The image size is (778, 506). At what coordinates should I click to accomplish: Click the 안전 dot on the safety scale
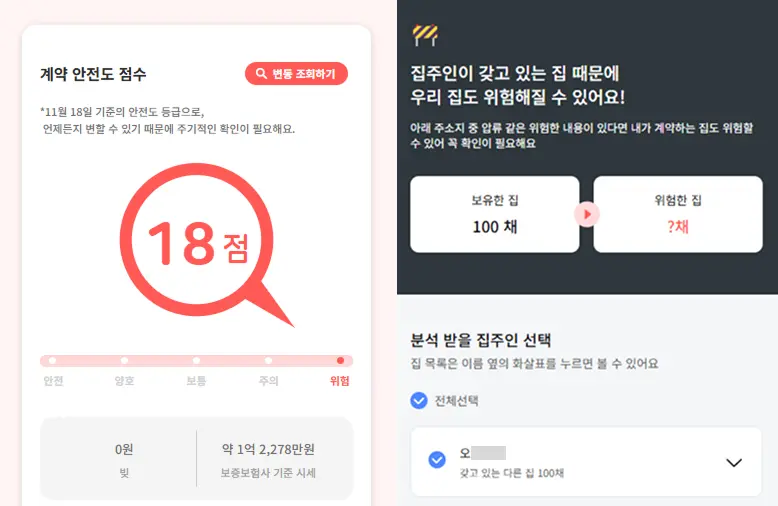[53, 361]
